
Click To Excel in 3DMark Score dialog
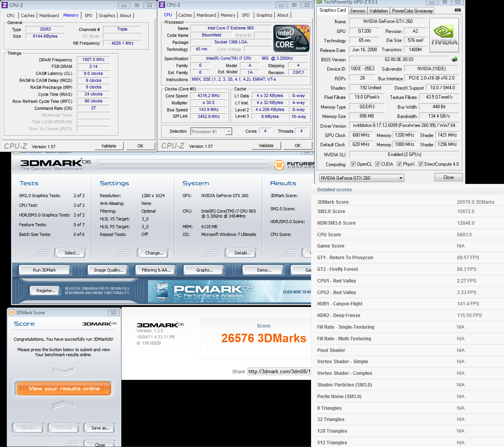click(64, 428)
